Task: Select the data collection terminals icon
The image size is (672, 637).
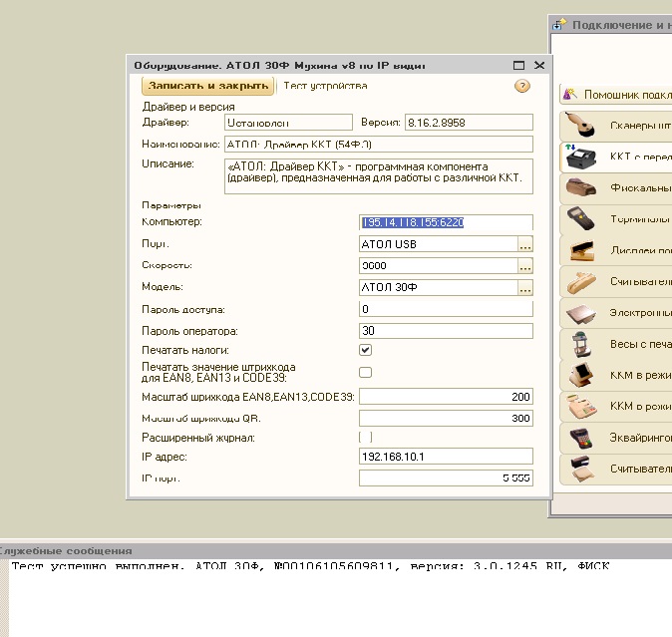Action: [x=581, y=218]
